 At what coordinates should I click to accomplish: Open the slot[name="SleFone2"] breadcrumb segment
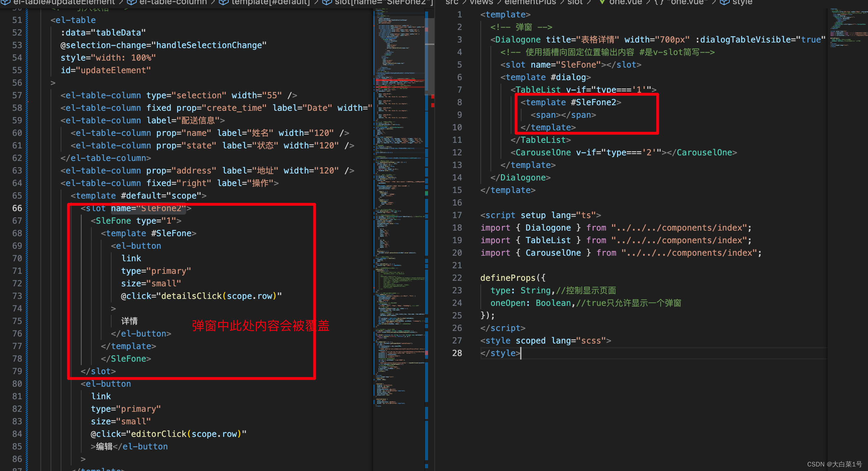click(377, 2)
